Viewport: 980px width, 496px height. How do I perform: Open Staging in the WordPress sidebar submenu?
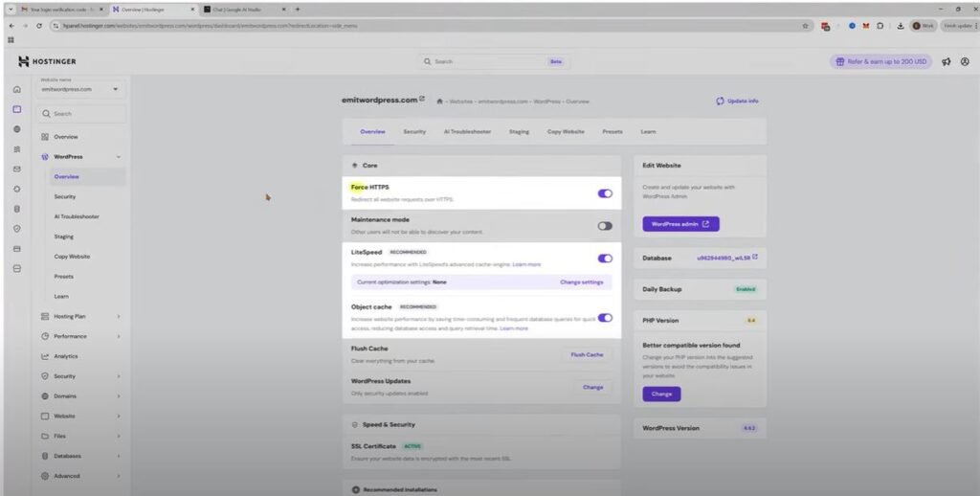coord(64,237)
